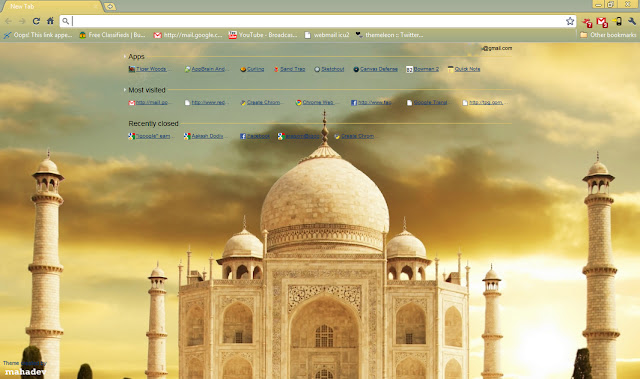The height and width of the screenshot is (379, 640).
Task: Go back using the Back arrow
Action: point(8,21)
